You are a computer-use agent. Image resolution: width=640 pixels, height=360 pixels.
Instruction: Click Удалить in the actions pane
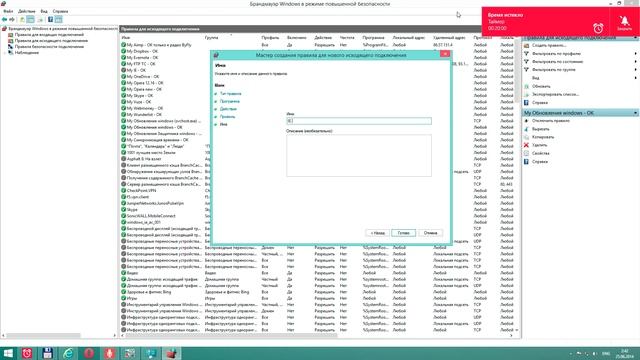coord(539,145)
